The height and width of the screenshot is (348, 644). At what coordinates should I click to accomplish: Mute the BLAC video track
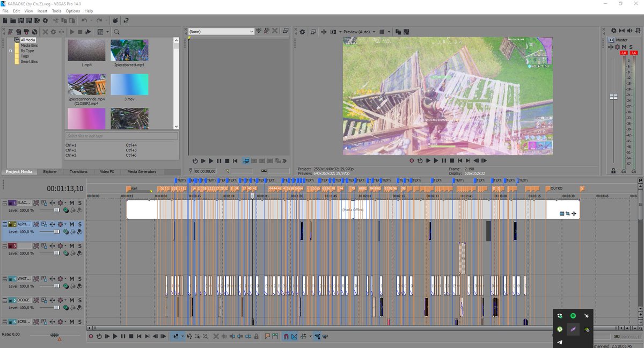point(71,202)
